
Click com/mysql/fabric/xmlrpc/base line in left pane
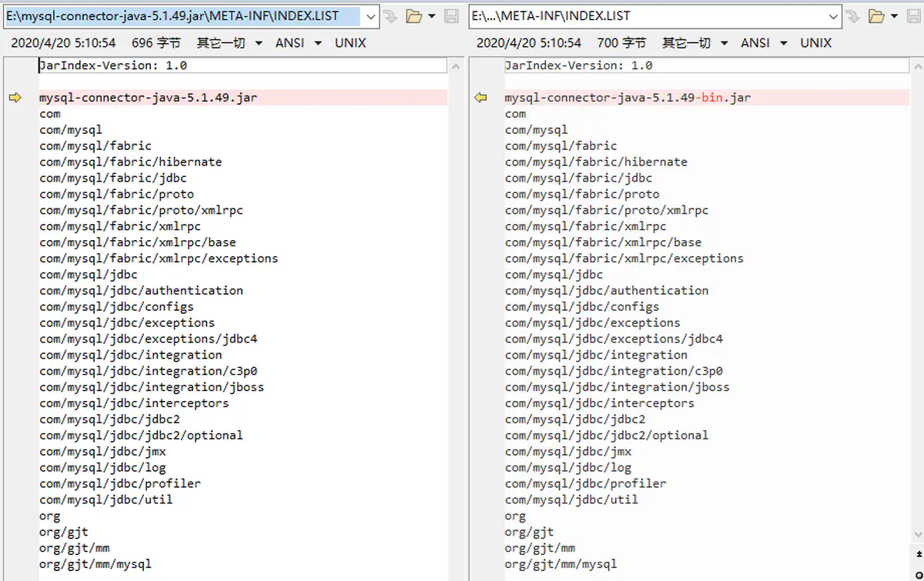coord(138,242)
